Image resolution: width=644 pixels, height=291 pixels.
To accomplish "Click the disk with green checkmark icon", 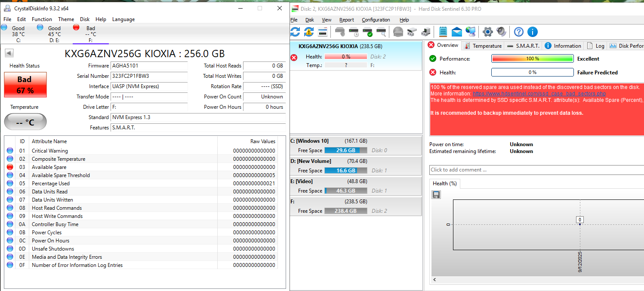I will pyautogui.click(x=367, y=32).
